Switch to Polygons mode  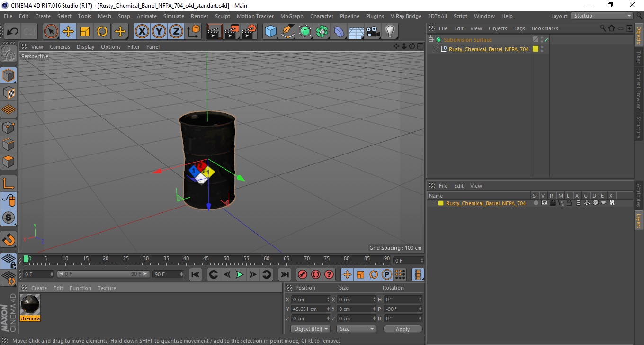click(9, 161)
